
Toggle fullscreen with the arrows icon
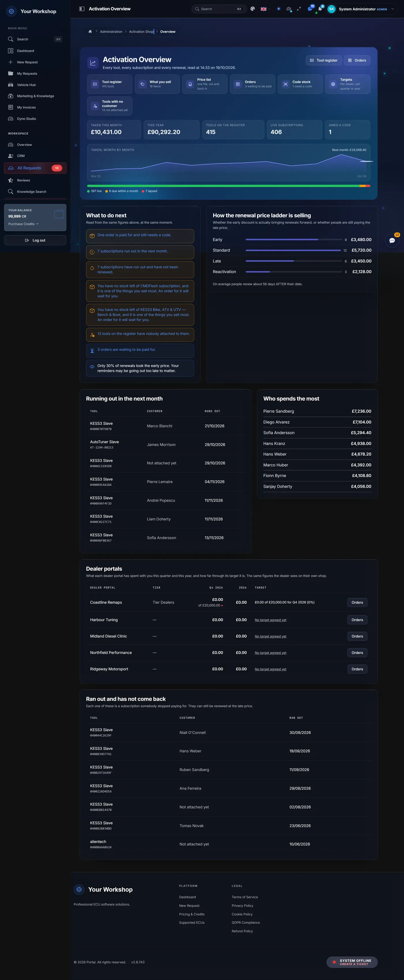[x=299, y=9]
